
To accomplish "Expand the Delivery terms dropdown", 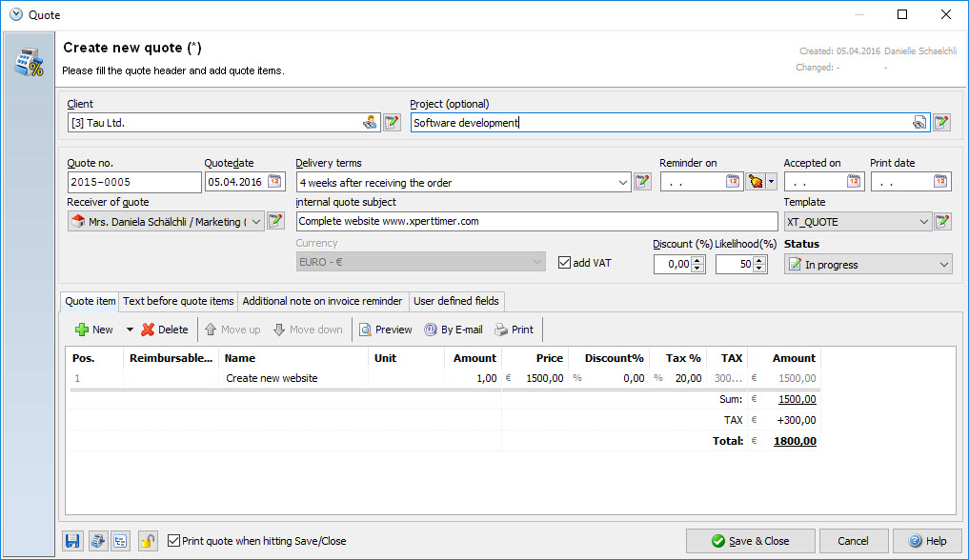I will coord(623,182).
